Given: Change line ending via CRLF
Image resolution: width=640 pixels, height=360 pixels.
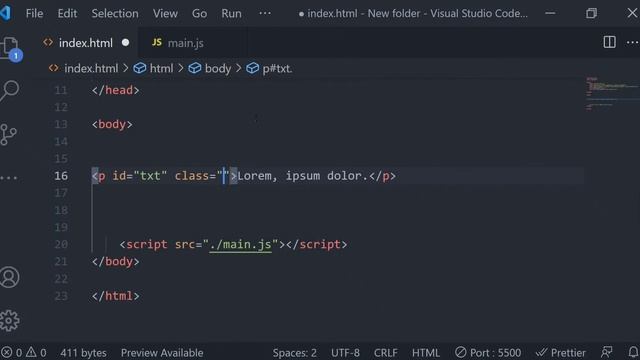Looking at the screenshot, I should pyautogui.click(x=385, y=353).
